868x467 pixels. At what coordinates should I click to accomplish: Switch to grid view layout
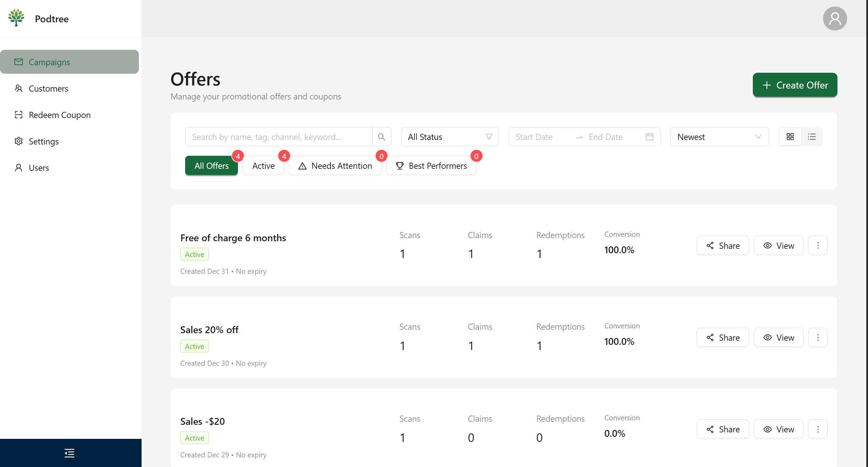(790, 137)
